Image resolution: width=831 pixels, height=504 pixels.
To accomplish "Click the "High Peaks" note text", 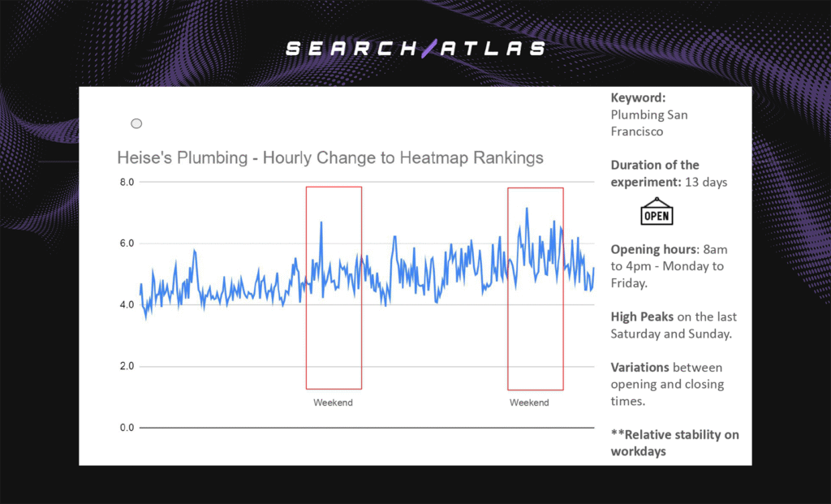I will (642, 317).
